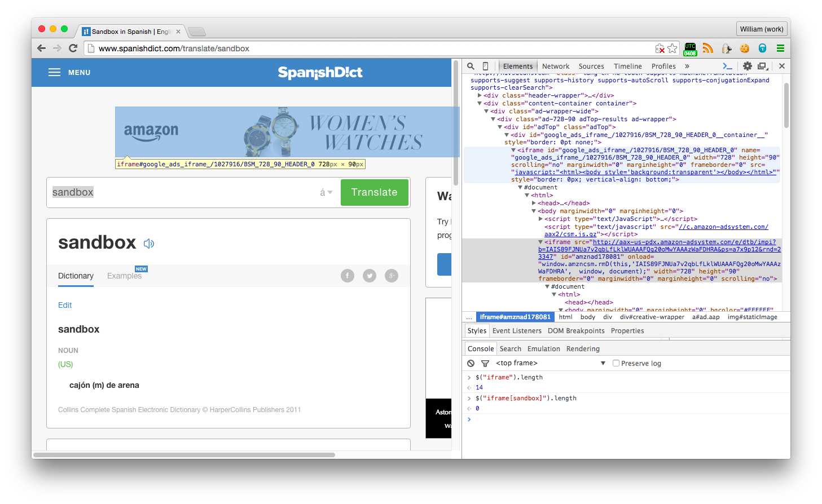Screen dimensions: 822x504
Task: Expand script type text/JavaScript node
Action: (x=540, y=219)
